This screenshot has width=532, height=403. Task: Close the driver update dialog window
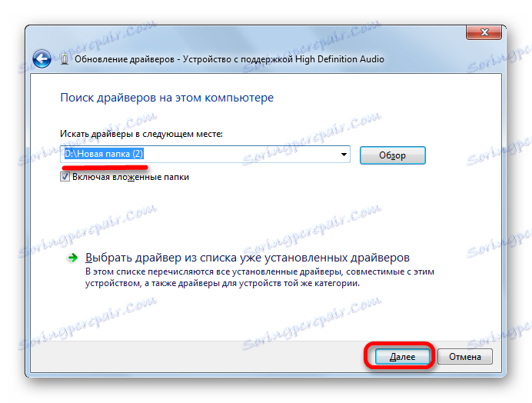484,32
